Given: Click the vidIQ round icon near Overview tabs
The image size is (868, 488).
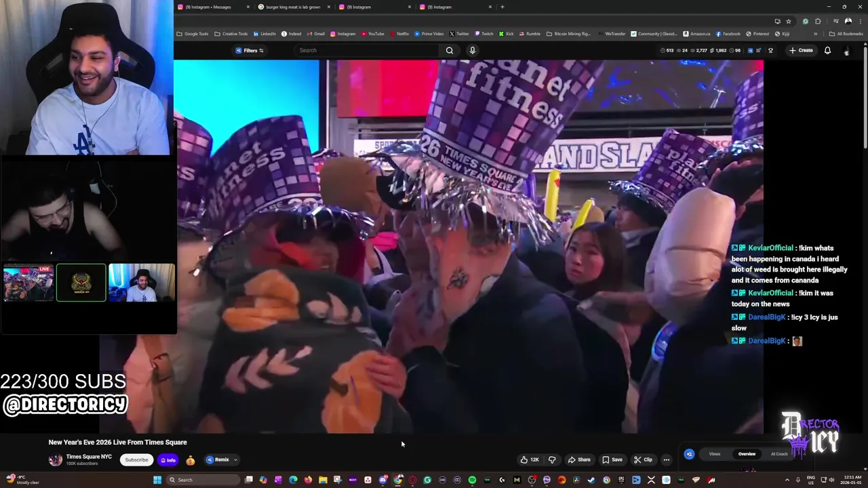Looking at the screenshot, I should point(689,454).
